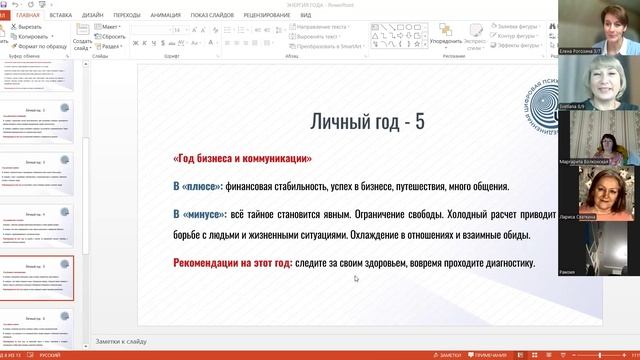This screenshot has width=640, height=360.
Task: Open the ВСТАВКА ribbon tab
Action: 60,15
